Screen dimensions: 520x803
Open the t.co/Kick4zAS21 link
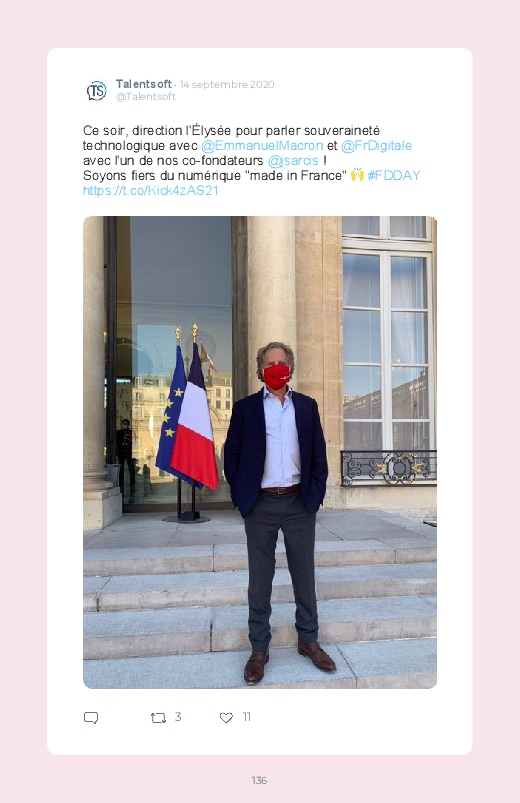(x=151, y=191)
